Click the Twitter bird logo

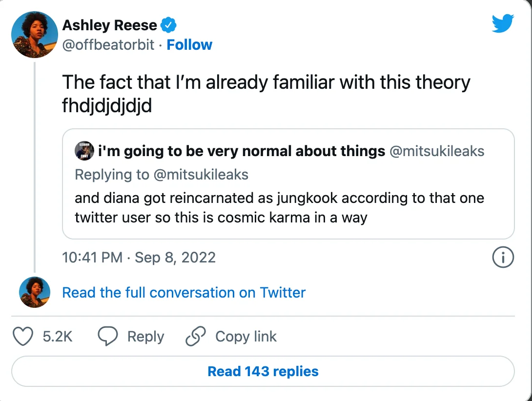[503, 23]
